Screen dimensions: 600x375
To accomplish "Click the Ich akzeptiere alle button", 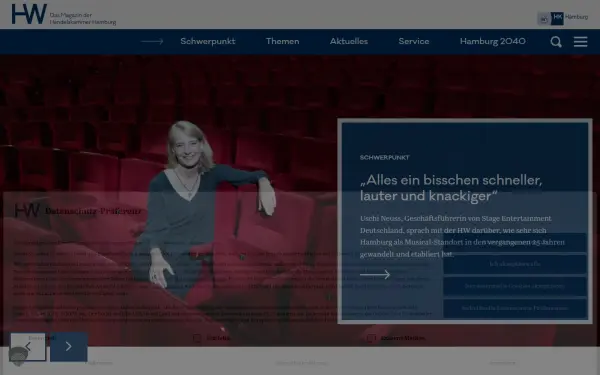I will pyautogui.click(x=515, y=264).
